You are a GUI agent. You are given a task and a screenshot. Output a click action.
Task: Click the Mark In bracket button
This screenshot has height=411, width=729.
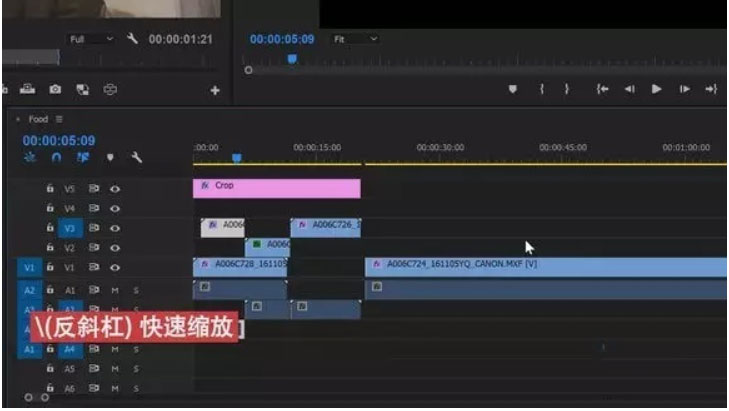(x=542, y=89)
